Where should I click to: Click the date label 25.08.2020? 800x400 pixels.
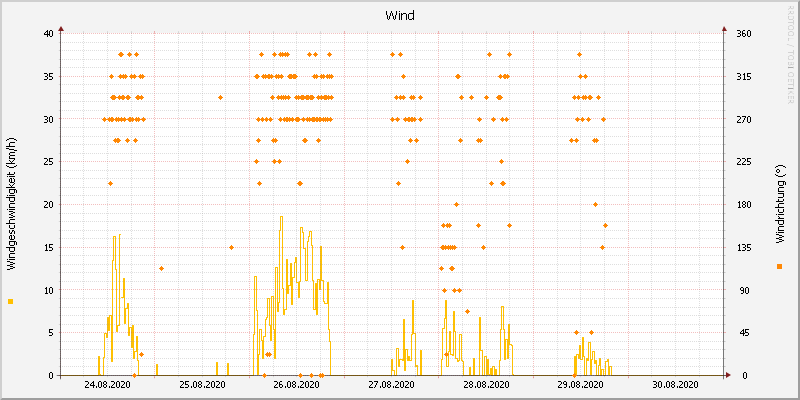coord(203,384)
